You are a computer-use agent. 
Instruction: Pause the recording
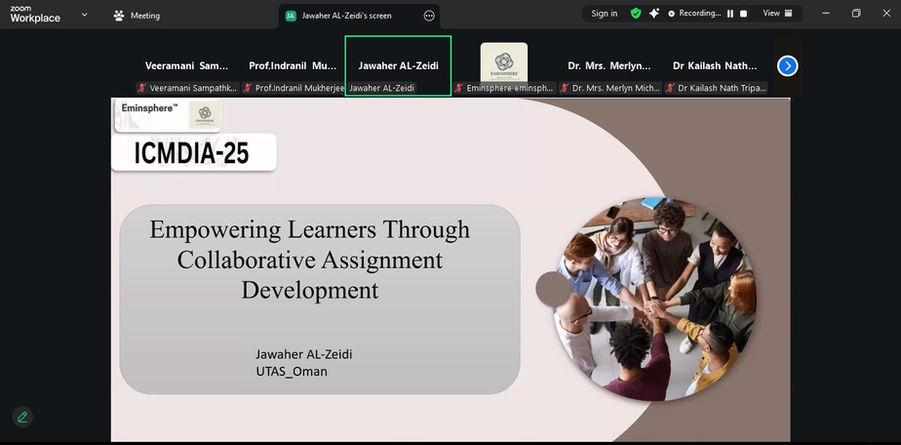tap(730, 13)
